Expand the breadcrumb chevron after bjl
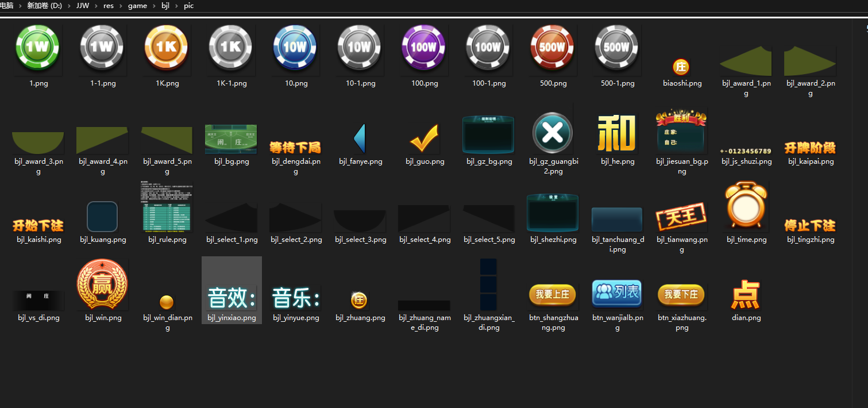This screenshot has height=408, width=868. [176, 6]
